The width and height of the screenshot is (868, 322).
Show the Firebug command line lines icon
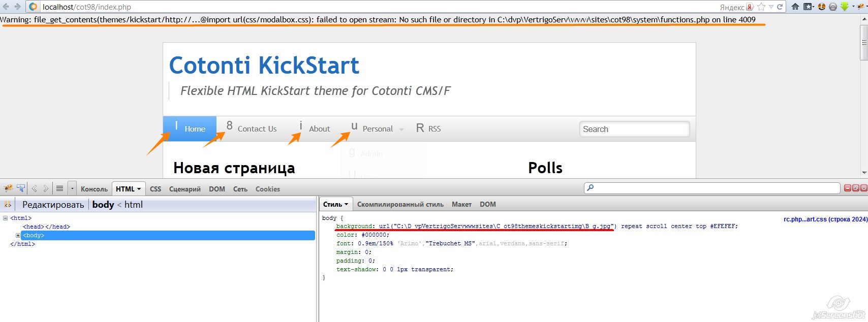(x=59, y=188)
